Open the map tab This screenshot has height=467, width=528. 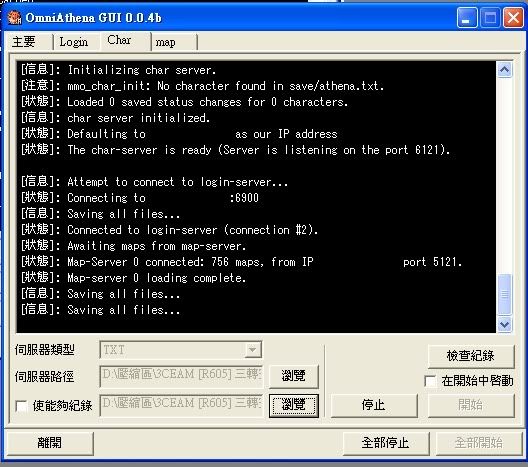pos(173,42)
